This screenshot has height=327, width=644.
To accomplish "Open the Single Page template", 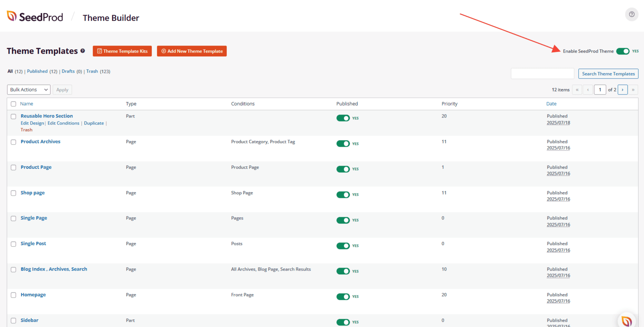I will tap(34, 218).
